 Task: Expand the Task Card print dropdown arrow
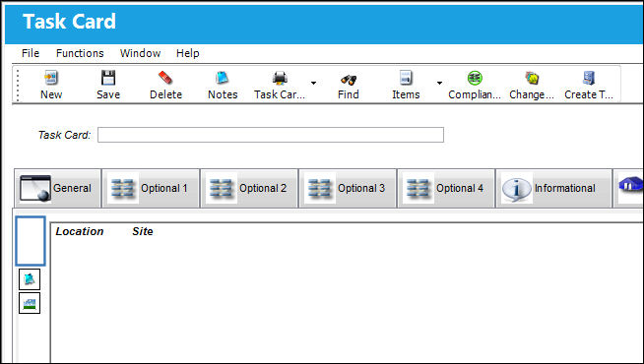click(x=313, y=84)
